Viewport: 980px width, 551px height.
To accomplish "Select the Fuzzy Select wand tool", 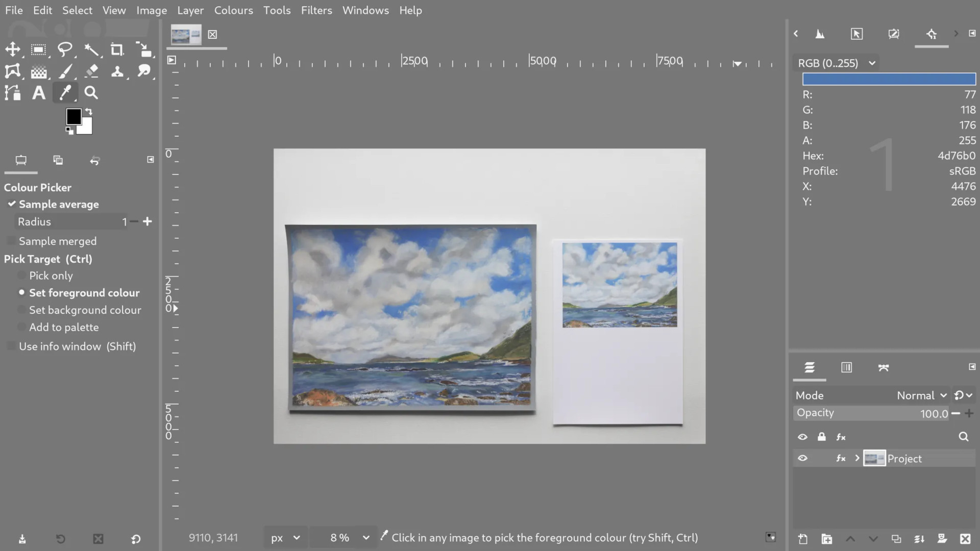I will coord(91,49).
